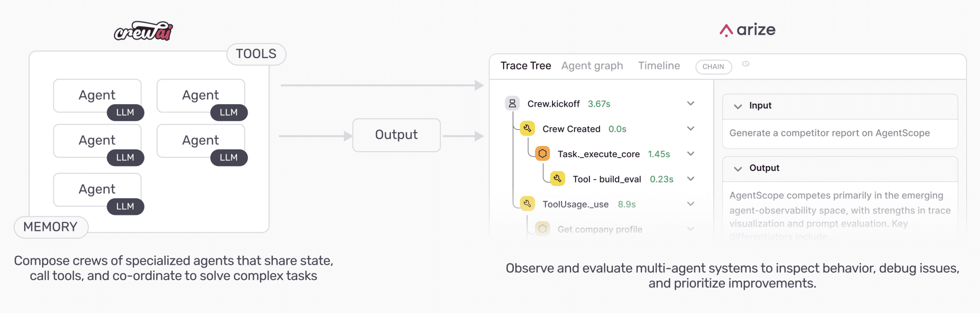Expand the ToolUsage._use row chevron

pyautogui.click(x=691, y=204)
